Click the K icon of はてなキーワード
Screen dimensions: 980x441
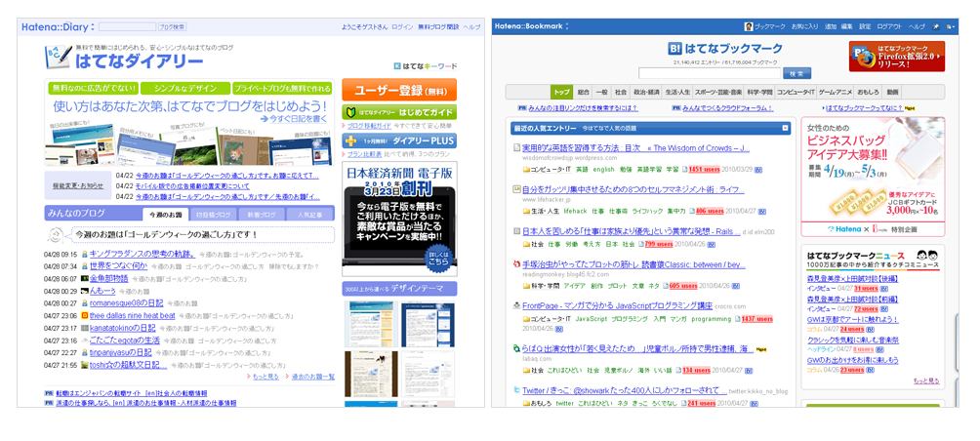coord(397,65)
